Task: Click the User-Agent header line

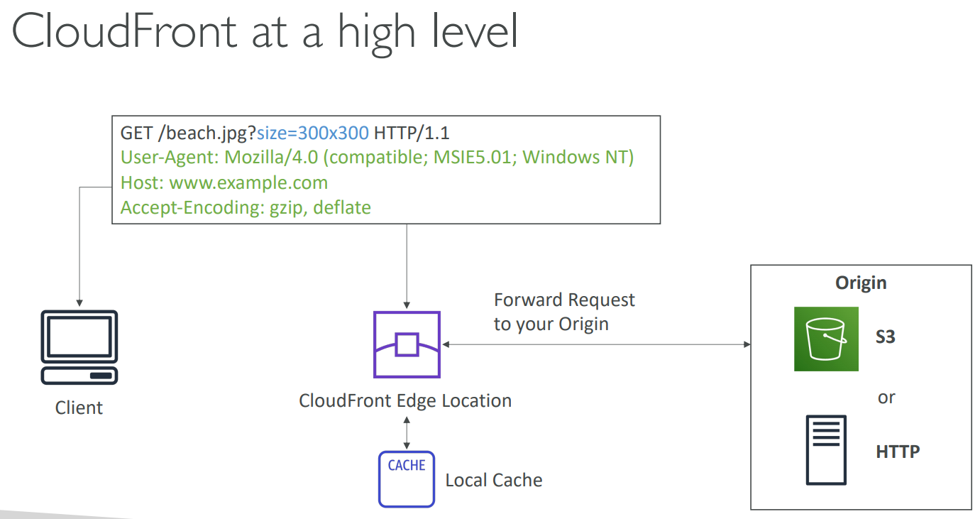Action: [x=377, y=158]
